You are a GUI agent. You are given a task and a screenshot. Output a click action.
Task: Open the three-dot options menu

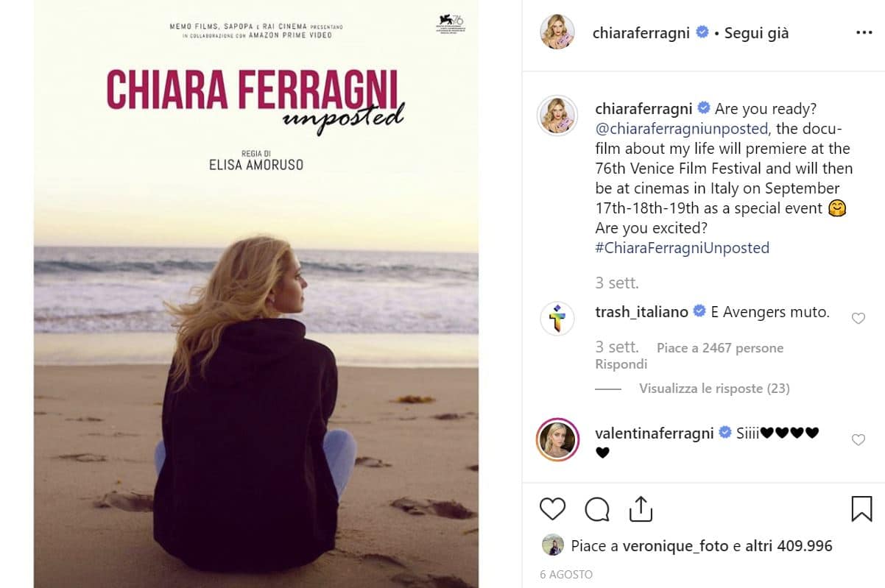click(x=864, y=33)
